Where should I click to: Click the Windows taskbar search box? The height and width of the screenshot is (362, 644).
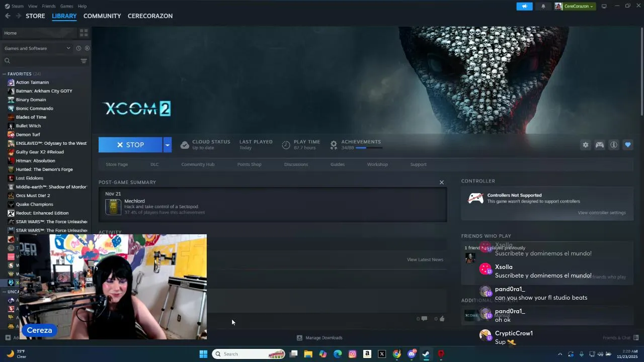[x=249, y=354]
